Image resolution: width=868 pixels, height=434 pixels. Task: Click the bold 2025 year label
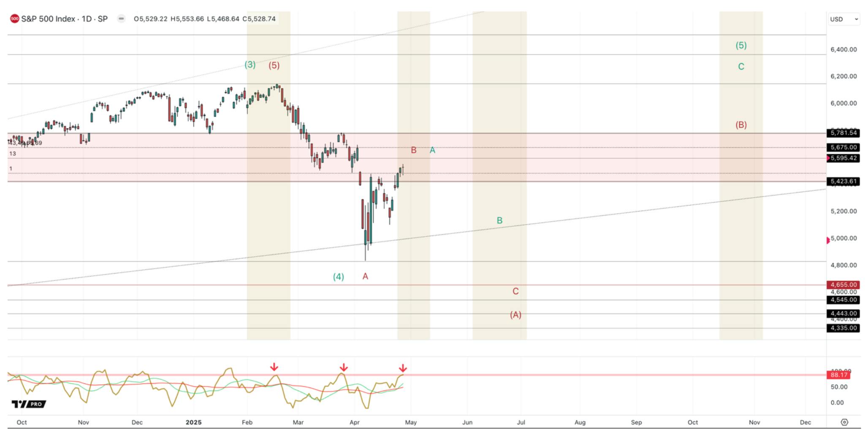194,422
